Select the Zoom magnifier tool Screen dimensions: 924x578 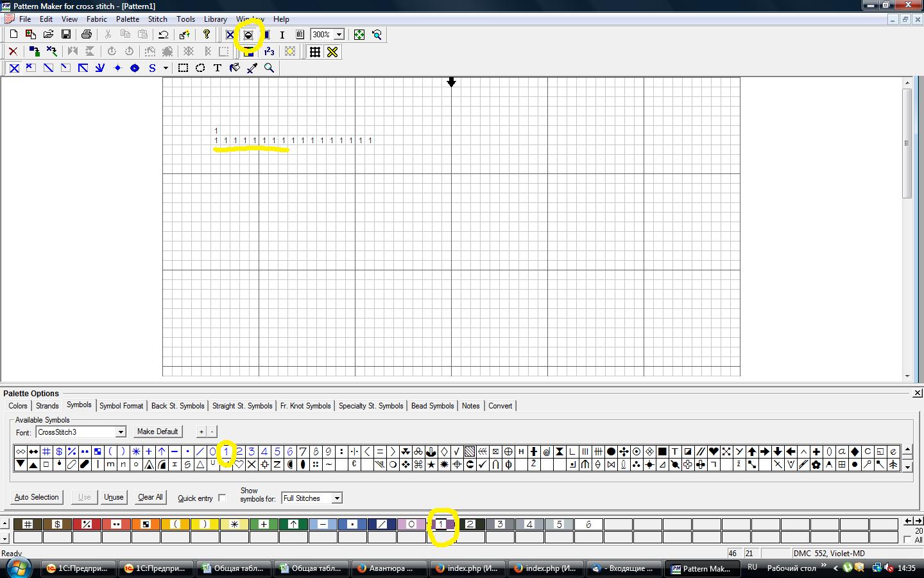pos(269,68)
